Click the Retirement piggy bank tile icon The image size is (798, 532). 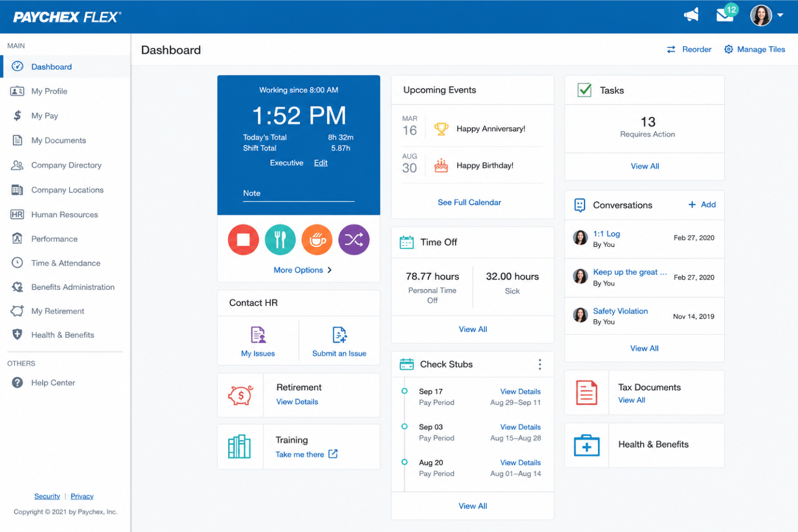click(x=240, y=395)
